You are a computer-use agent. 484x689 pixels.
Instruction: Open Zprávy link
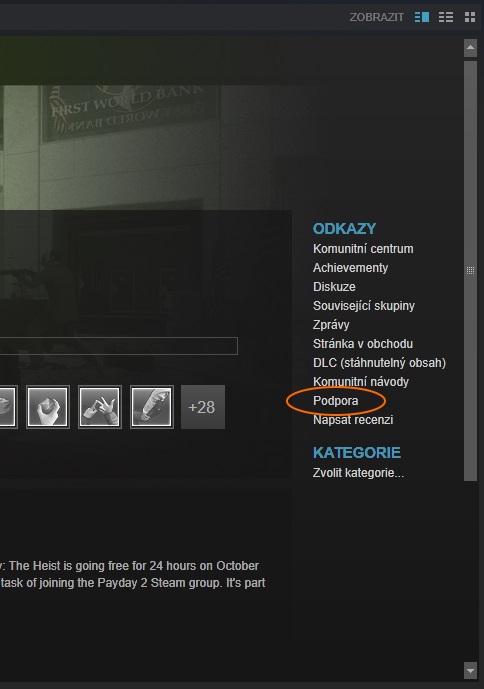tap(331, 324)
